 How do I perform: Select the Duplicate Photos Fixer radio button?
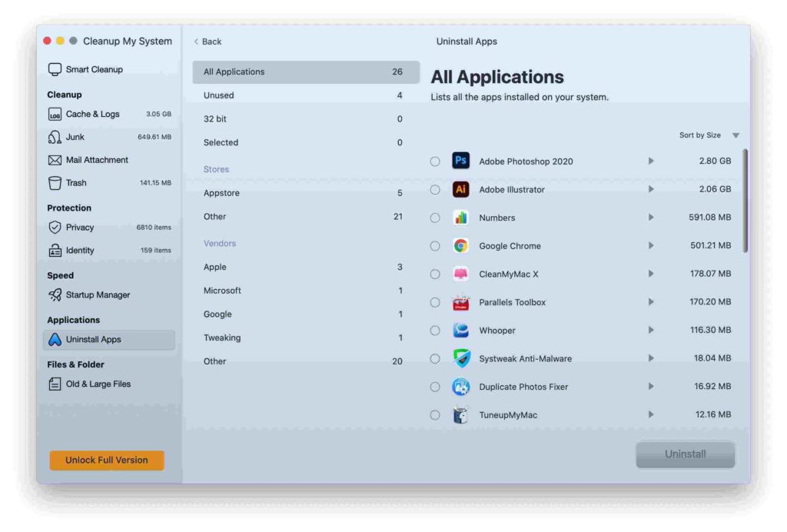pyautogui.click(x=435, y=387)
